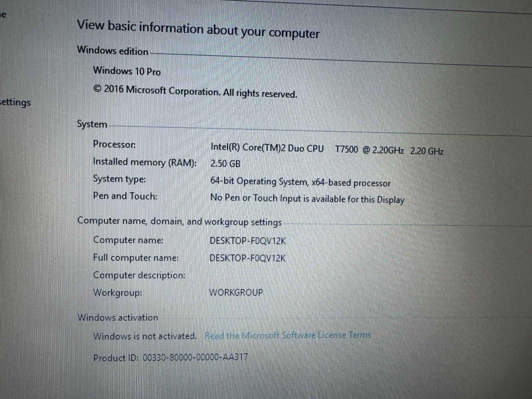
Task: Open the Microsoft Software License Terms link
Action: (x=288, y=335)
